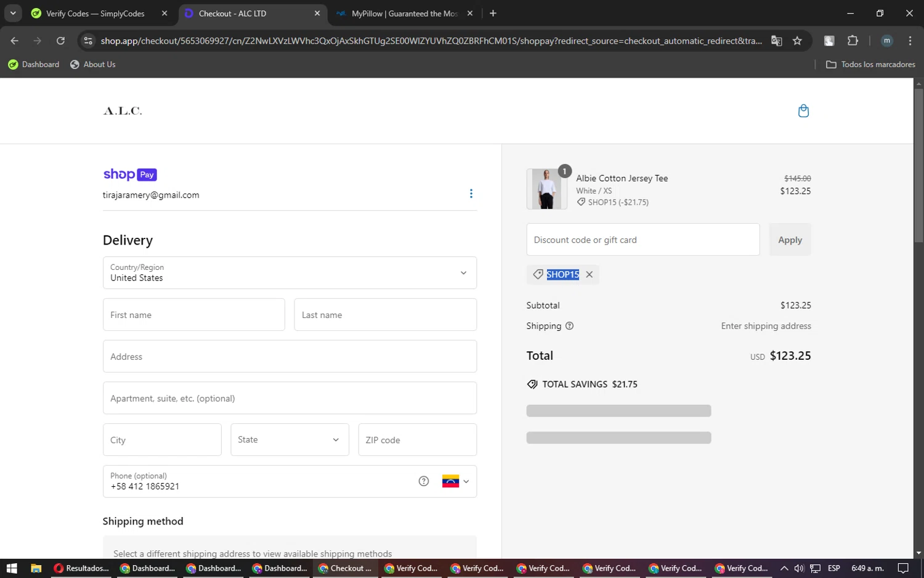The image size is (924, 578).
Task: Open File Explorer from taskbar
Action: [x=36, y=568]
